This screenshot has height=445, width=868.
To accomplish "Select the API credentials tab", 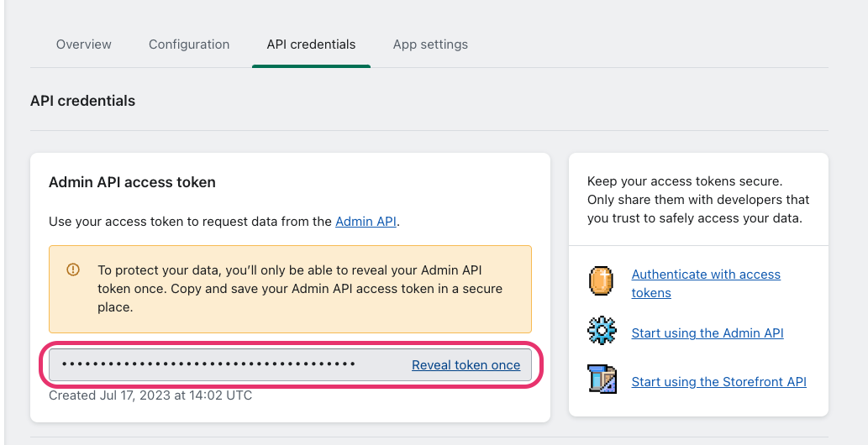I will click(311, 44).
